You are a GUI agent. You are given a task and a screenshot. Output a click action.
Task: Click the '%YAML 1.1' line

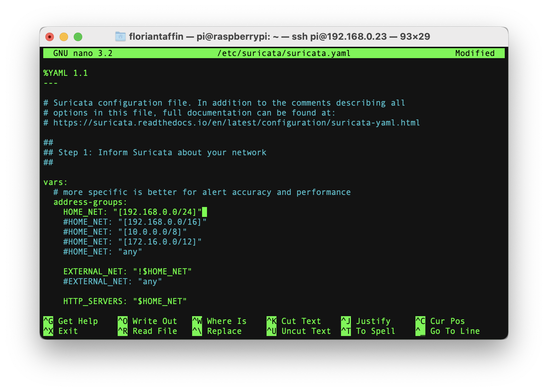point(66,73)
